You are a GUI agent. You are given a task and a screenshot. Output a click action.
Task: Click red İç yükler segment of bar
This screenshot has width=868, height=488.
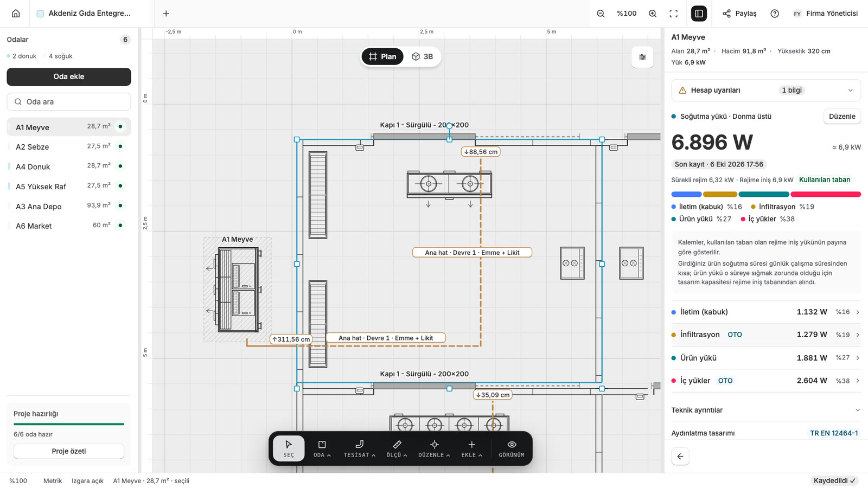pos(826,194)
